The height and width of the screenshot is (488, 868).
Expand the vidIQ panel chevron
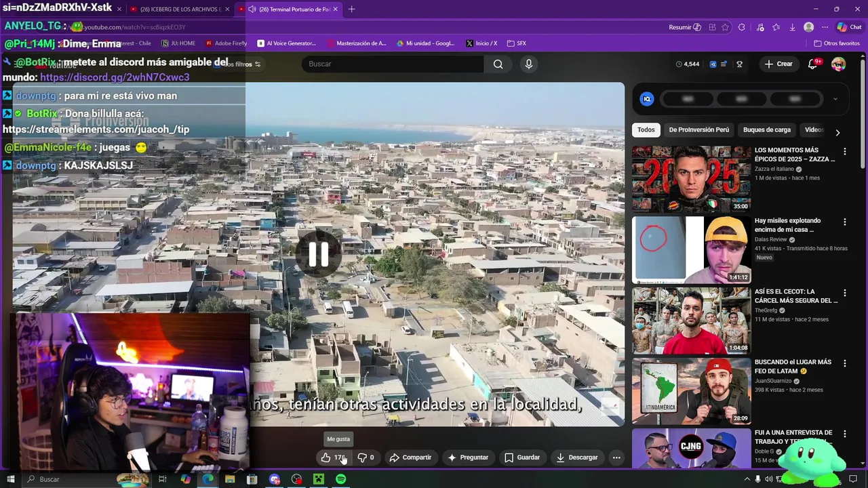tap(835, 99)
